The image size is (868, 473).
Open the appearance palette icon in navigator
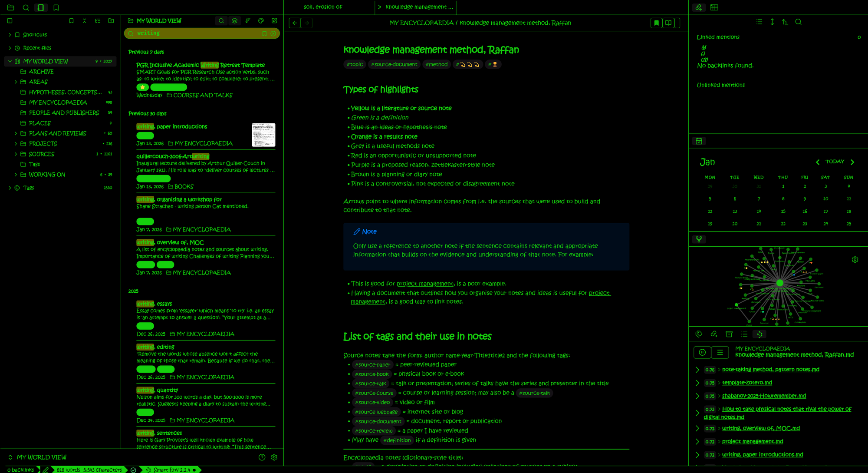(x=261, y=21)
